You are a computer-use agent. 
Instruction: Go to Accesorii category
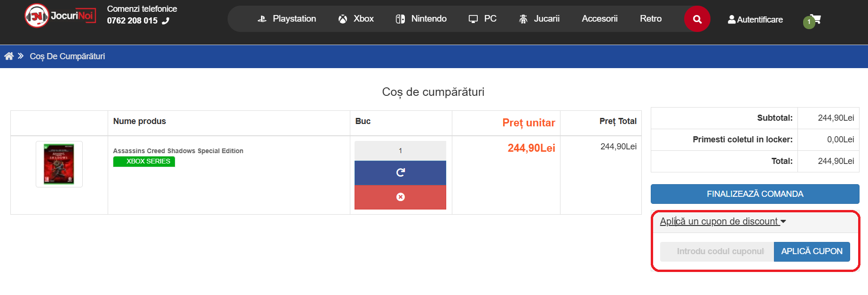[x=600, y=19]
